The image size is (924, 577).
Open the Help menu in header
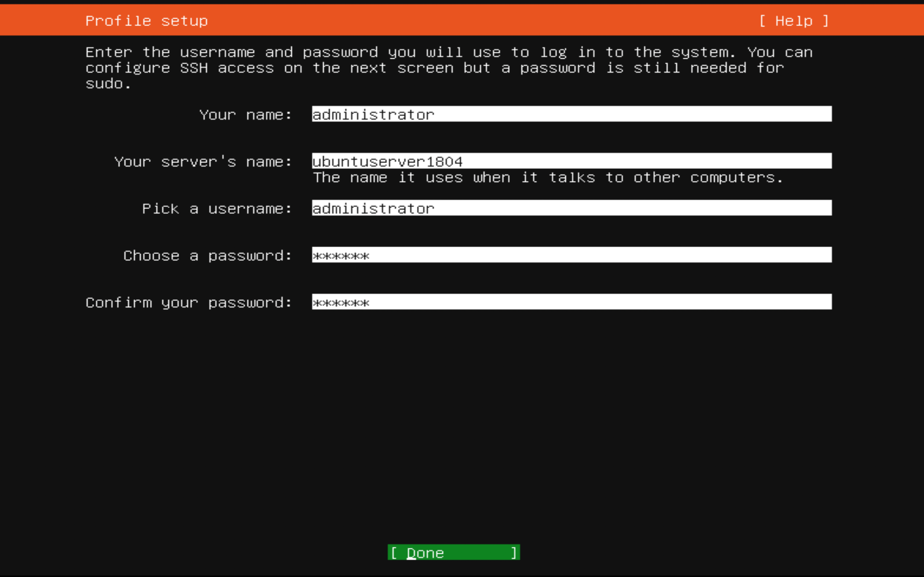click(794, 21)
